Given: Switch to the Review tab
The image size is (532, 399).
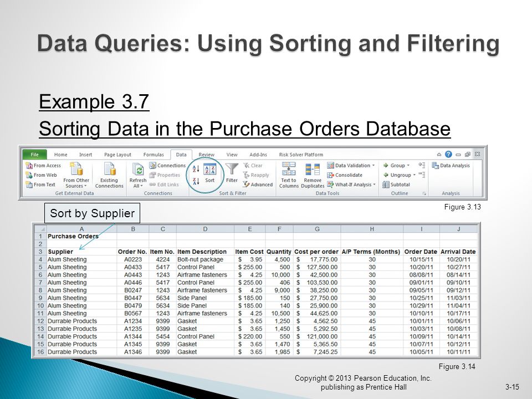Looking at the screenshot, I should tap(206, 155).
